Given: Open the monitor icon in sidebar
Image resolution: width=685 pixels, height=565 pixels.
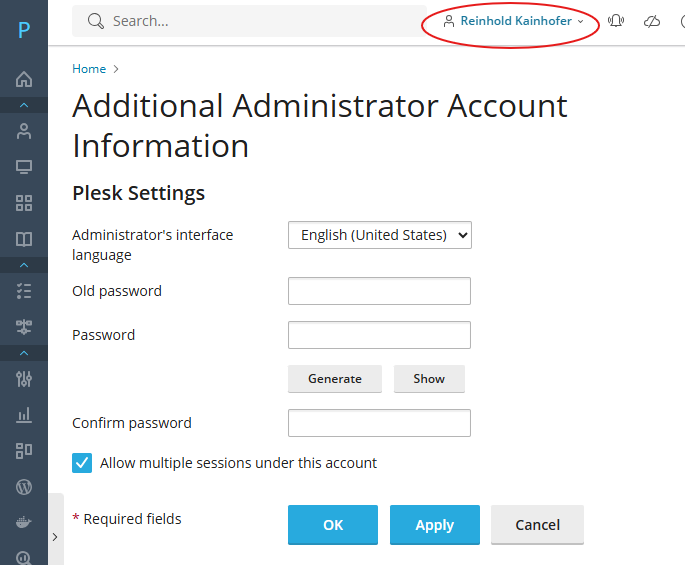Looking at the screenshot, I should coord(24,167).
